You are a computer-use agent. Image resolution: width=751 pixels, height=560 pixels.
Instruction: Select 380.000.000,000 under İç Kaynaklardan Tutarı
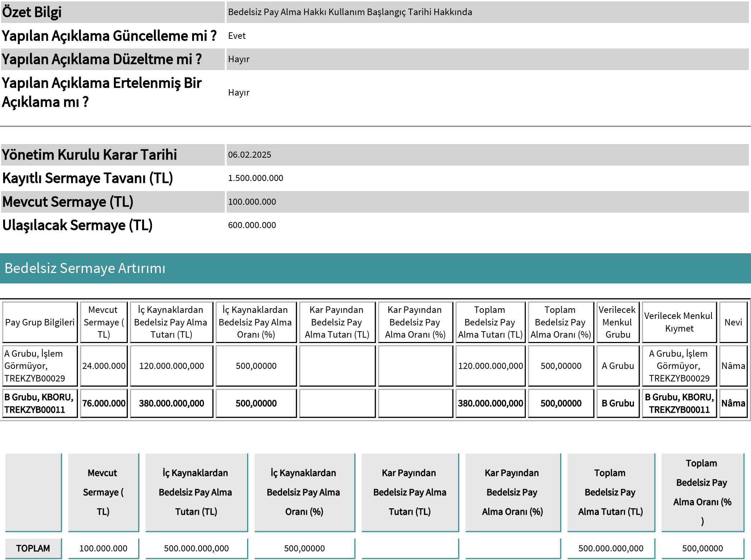[171, 403]
